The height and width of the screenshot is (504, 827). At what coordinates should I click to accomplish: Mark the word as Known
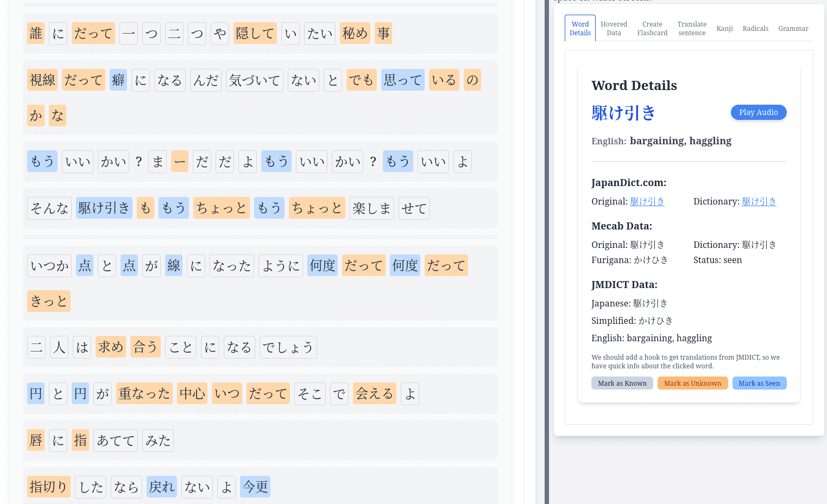click(x=622, y=383)
